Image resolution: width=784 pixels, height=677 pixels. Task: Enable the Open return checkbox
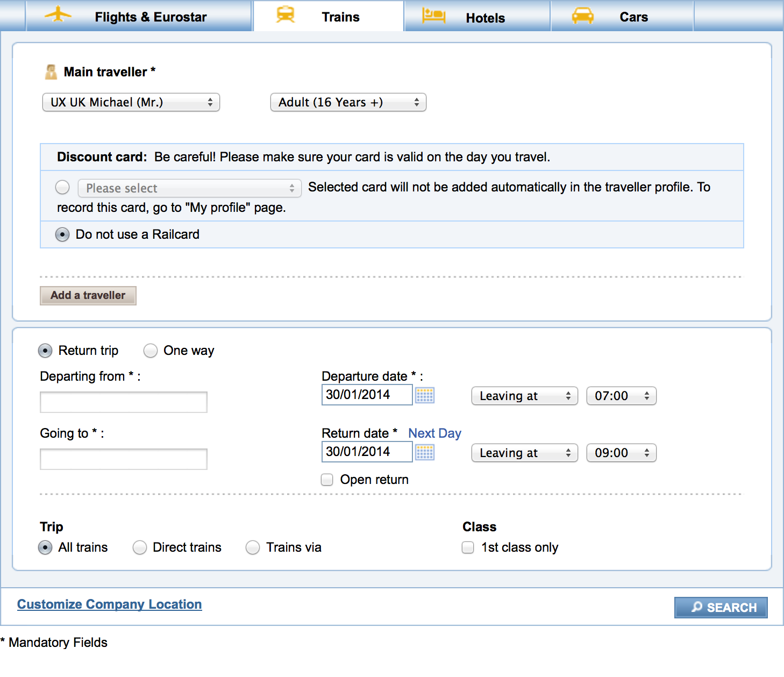tap(327, 480)
